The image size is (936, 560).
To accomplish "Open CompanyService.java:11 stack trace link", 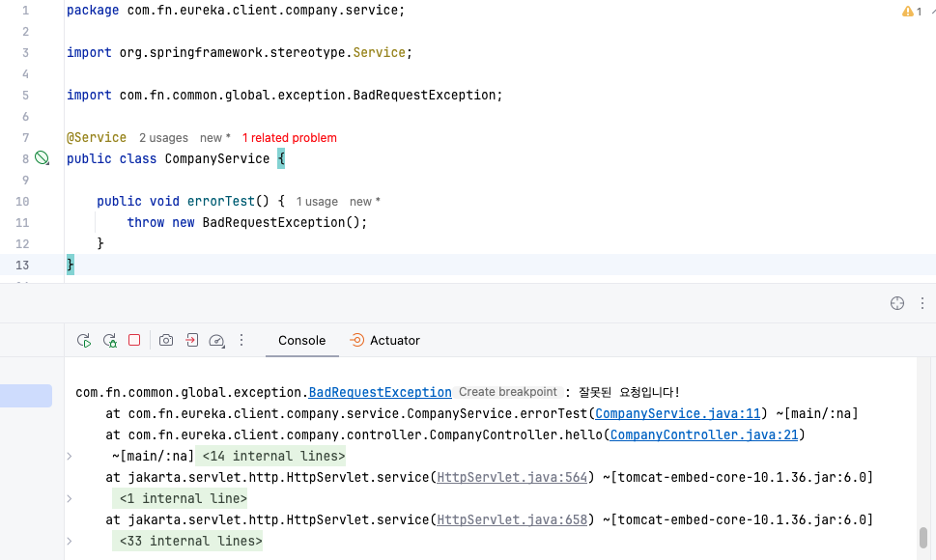I will pyautogui.click(x=678, y=413).
